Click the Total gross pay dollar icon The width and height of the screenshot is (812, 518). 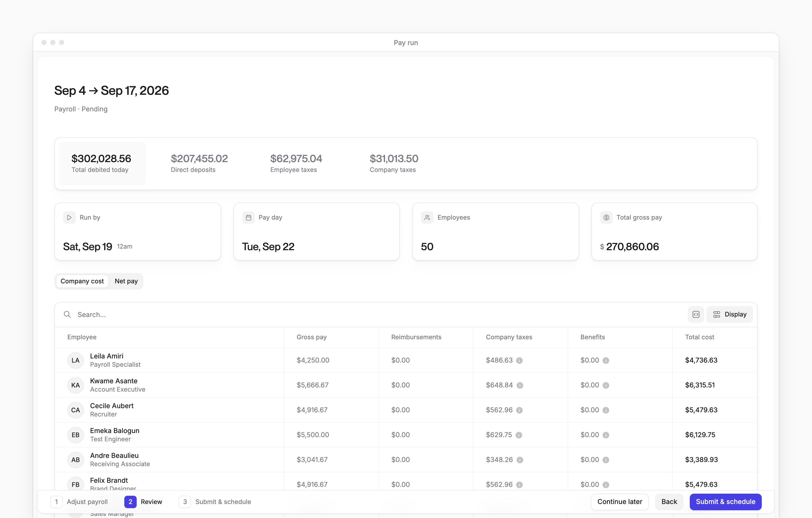pyautogui.click(x=606, y=218)
